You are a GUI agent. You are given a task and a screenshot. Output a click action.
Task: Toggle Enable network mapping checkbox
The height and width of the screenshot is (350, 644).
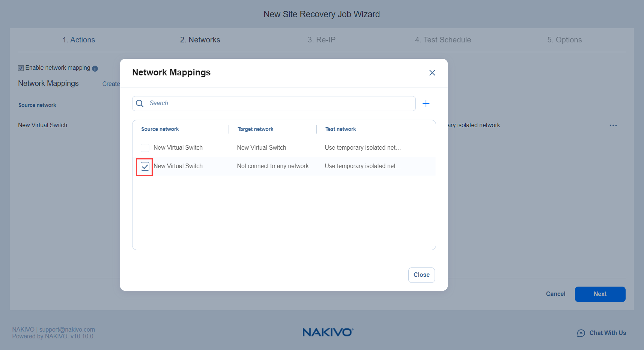[21, 68]
